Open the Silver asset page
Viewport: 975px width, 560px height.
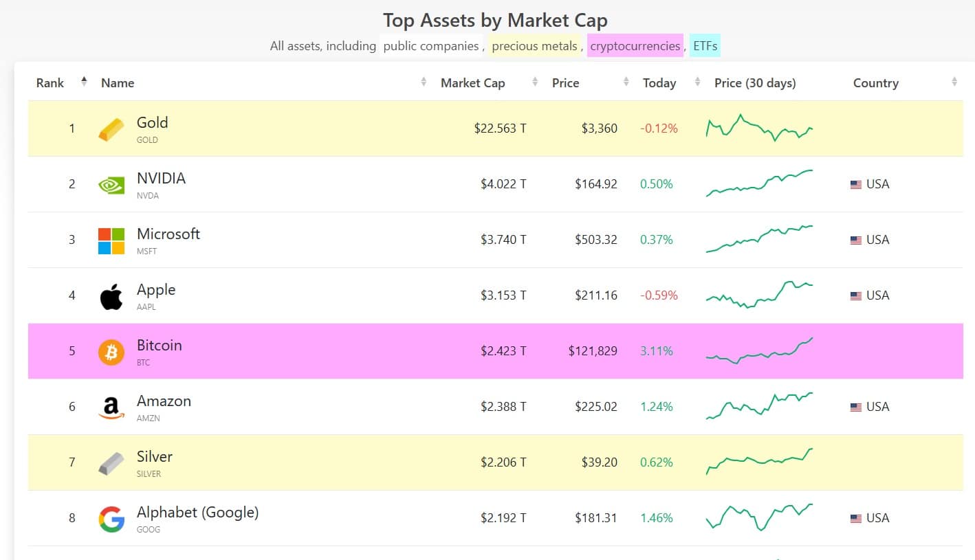[155, 456]
